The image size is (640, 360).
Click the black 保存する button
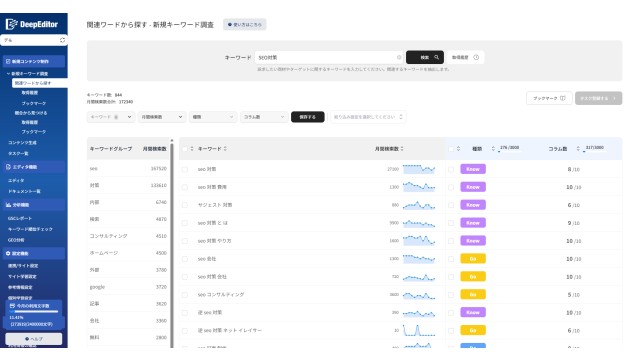308,117
